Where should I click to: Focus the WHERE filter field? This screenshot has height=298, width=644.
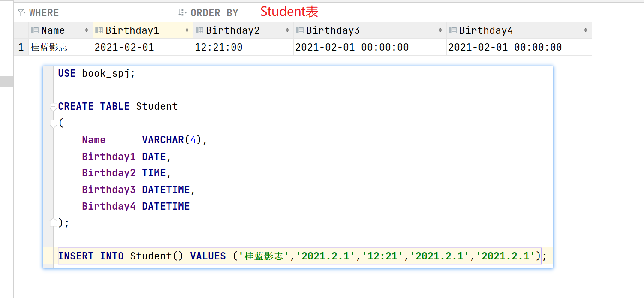pyautogui.click(x=94, y=13)
